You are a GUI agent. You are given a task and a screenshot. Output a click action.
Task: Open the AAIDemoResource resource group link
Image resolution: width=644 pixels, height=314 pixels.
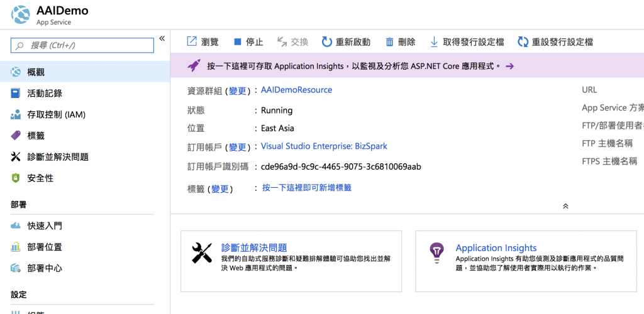(x=297, y=90)
